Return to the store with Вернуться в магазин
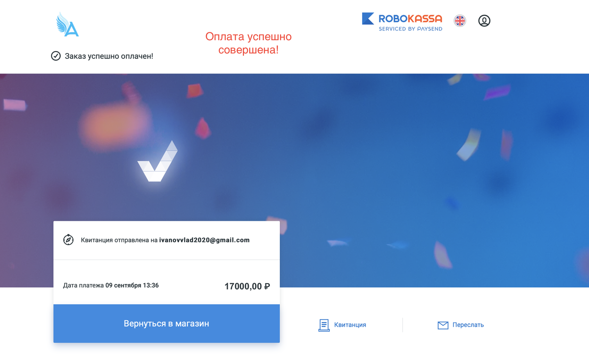 click(x=166, y=324)
